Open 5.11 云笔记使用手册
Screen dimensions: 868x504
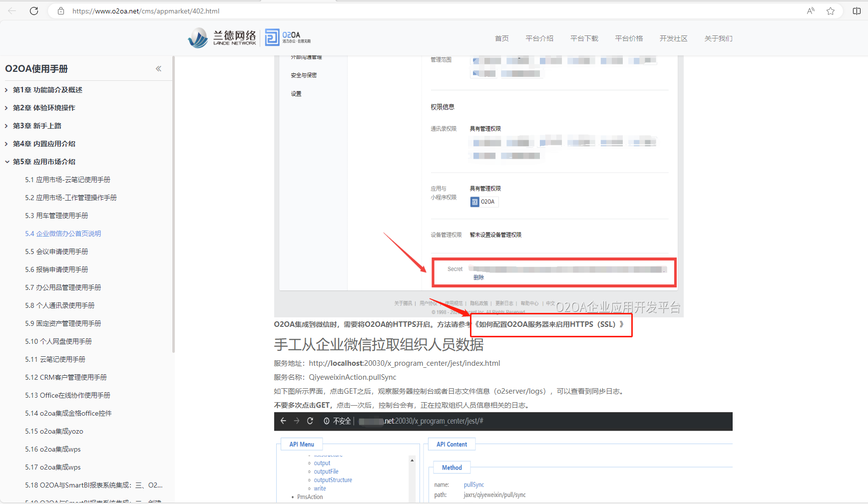(55, 359)
